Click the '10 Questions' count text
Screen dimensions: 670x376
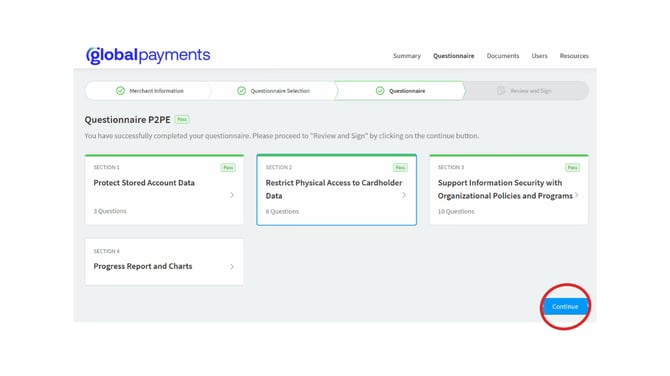pyautogui.click(x=456, y=212)
